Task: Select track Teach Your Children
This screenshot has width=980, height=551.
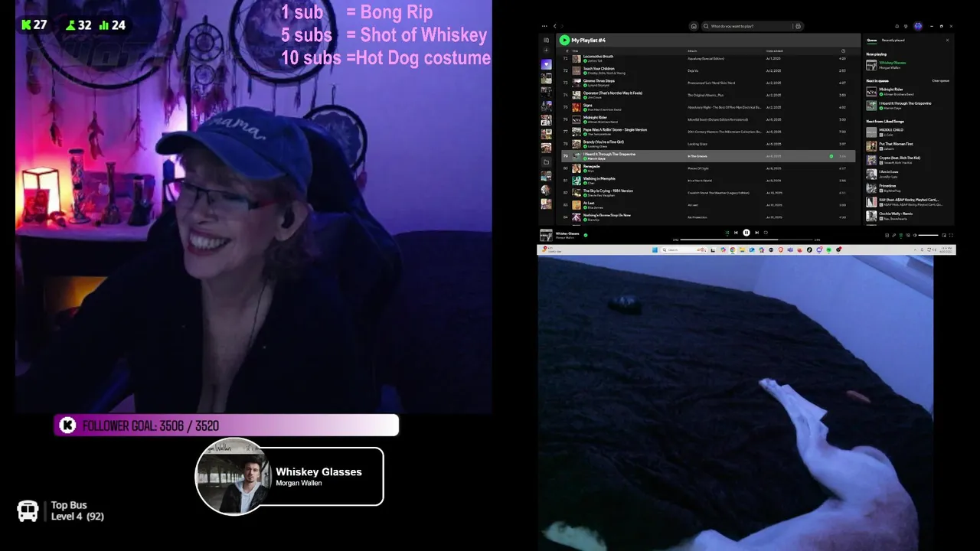Action: coord(599,68)
